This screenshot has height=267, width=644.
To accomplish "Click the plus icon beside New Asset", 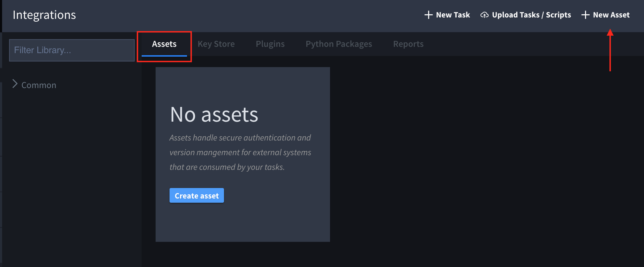I will 585,15.
